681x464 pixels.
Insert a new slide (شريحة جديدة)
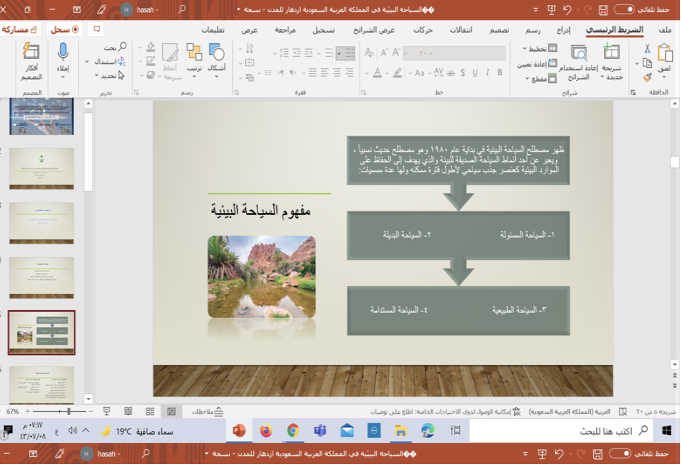pyautogui.click(x=612, y=60)
